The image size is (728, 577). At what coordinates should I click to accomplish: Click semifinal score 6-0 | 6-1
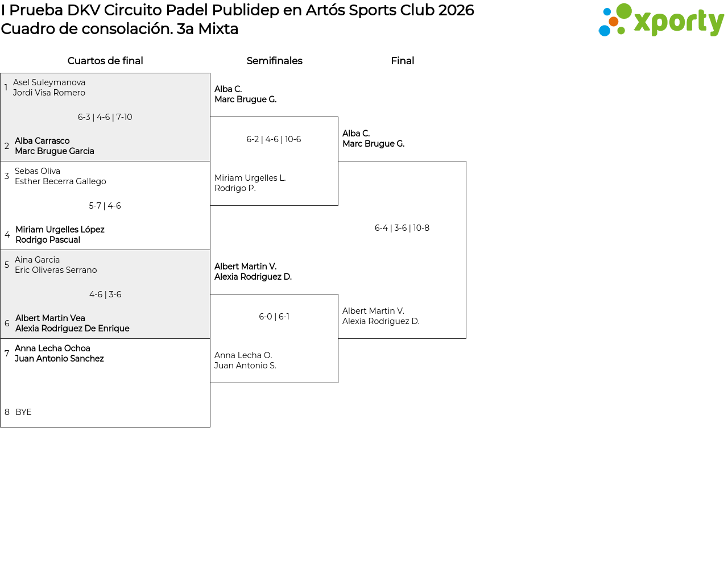click(x=274, y=317)
